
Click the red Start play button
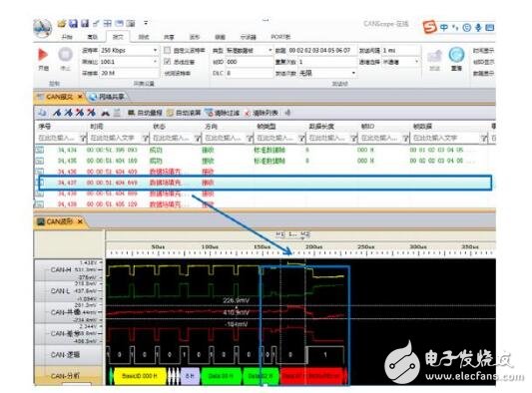[43, 54]
